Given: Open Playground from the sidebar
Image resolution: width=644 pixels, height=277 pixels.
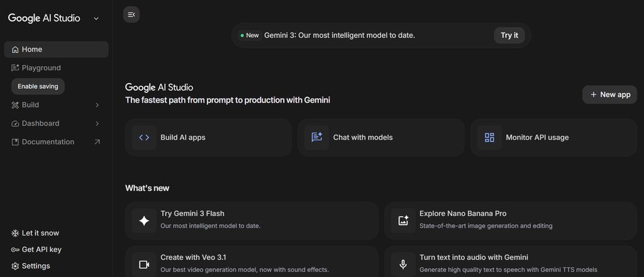Looking at the screenshot, I should pyautogui.click(x=56, y=68).
